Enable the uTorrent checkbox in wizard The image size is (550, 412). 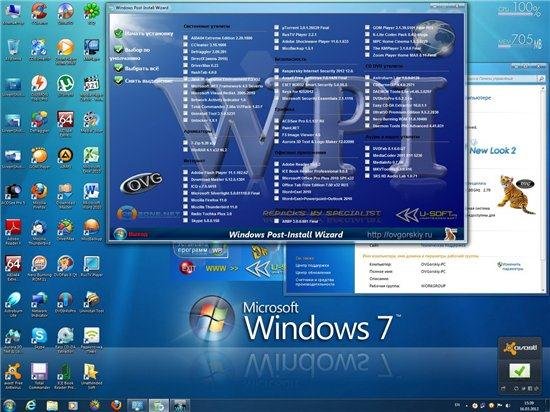tap(277, 27)
